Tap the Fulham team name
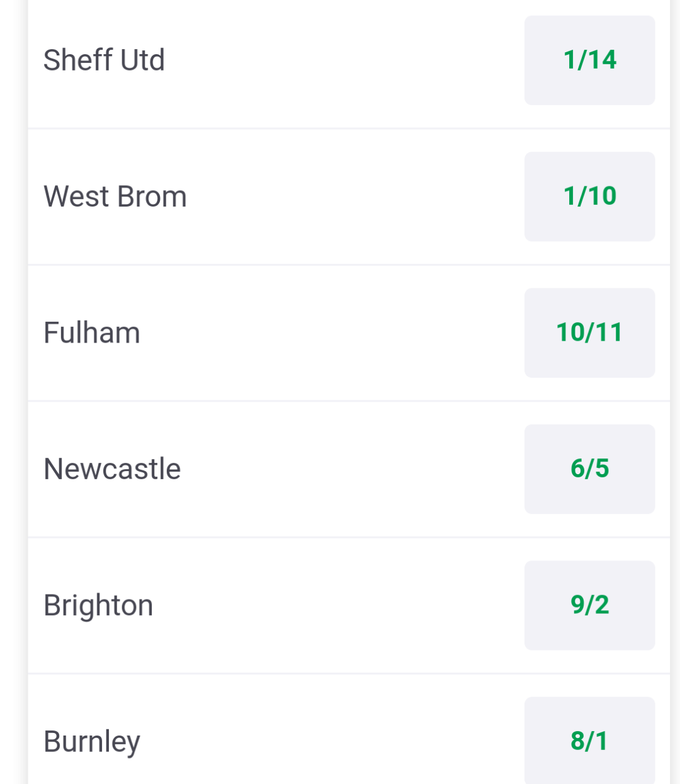 [x=92, y=332]
